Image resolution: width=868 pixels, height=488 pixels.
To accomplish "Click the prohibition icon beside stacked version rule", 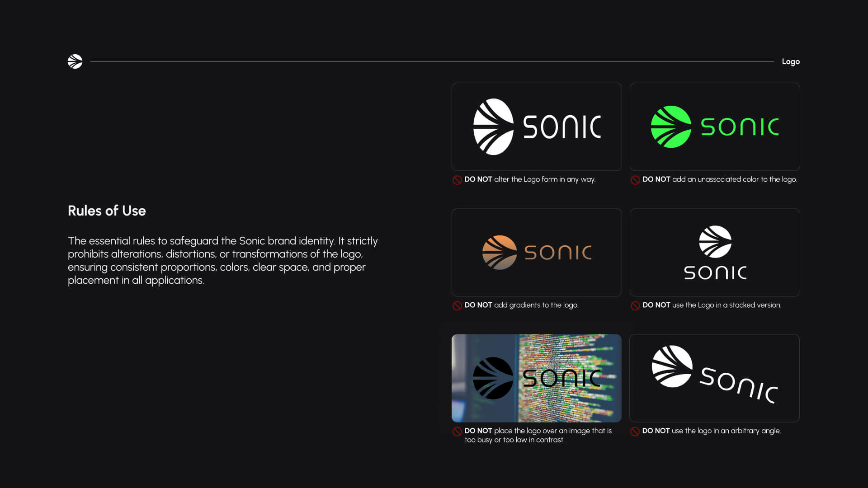I will 635,305.
